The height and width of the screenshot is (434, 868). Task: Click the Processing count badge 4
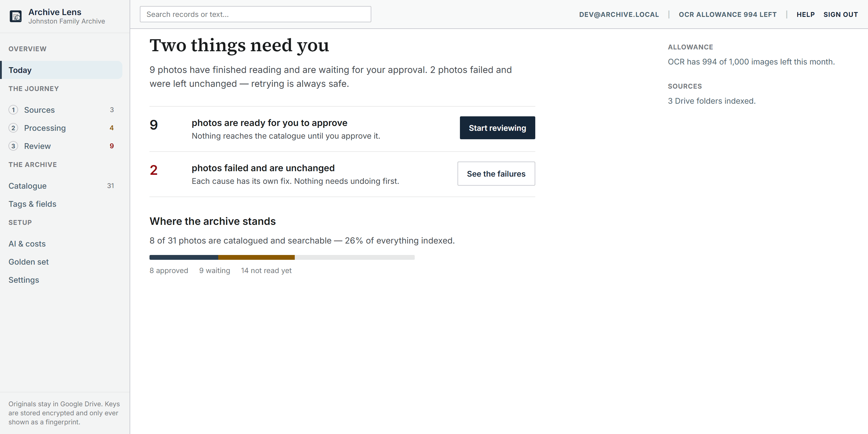point(112,128)
